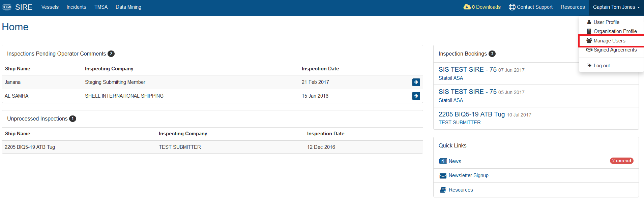
Task: Open 2205 BIQ5-19 ATB Tug booking link
Action: pyautogui.click(x=472, y=114)
